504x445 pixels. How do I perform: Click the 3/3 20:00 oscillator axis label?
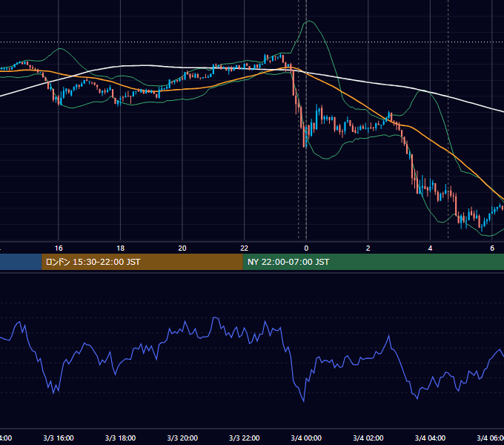pos(182,438)
